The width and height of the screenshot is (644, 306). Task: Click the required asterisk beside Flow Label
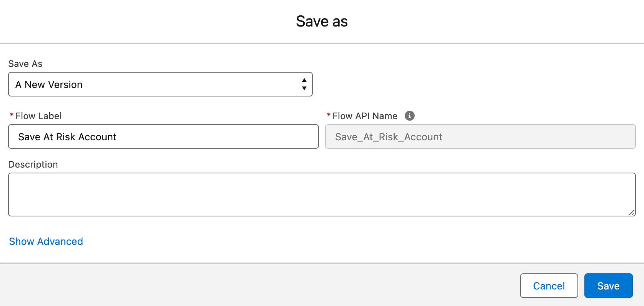11,116
